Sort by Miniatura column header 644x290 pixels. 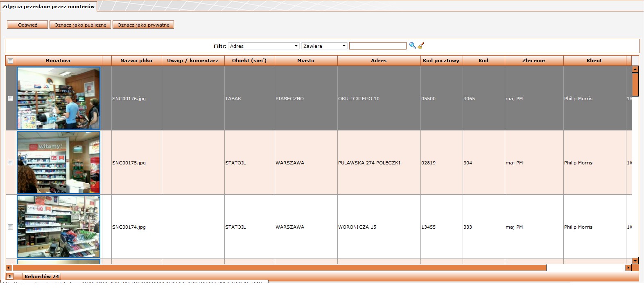(x=58, y=61)
